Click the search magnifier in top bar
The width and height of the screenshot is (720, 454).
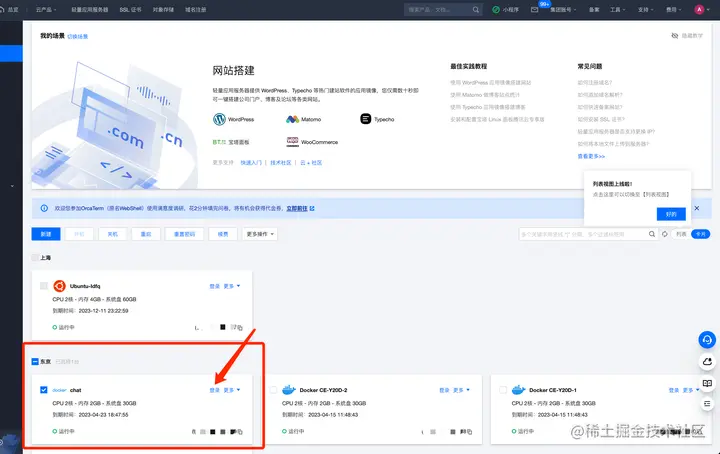tap(476, 10)
